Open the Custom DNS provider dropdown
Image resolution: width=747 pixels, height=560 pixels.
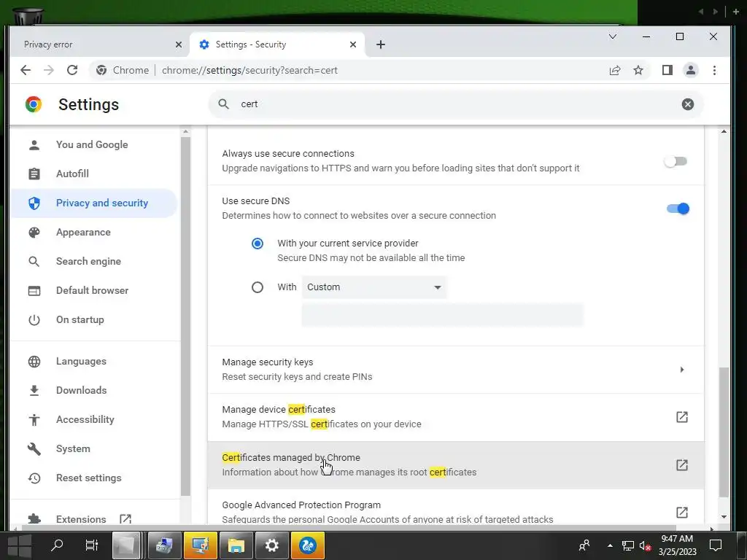tap(374, 287)
